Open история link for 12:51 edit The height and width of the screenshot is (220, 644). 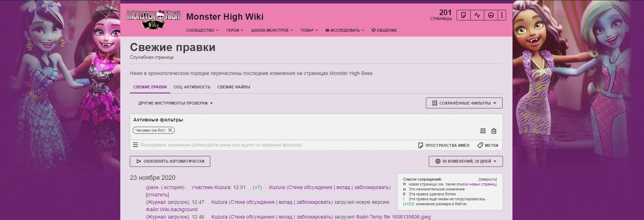(173, 187)
